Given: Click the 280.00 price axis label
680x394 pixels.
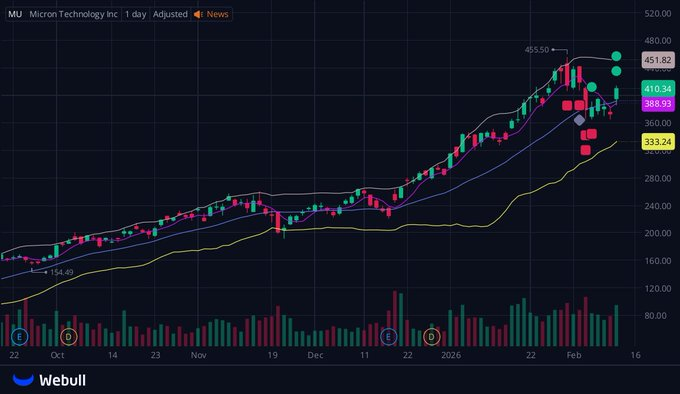Looking at the screenshot, I should 658,178.
